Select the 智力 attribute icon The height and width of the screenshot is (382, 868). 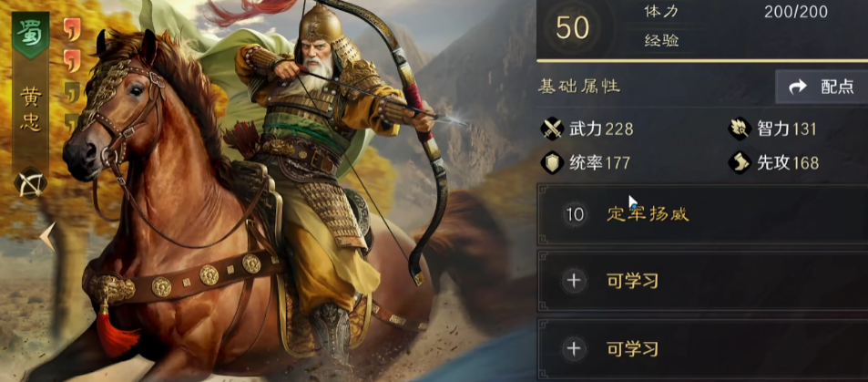point(740,129)
